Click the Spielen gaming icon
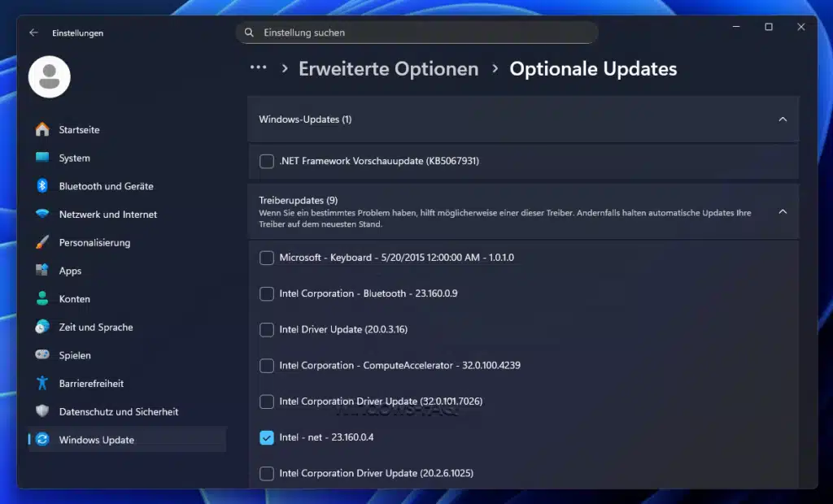This screenshot has width=833, height=504. pos(41,355)
